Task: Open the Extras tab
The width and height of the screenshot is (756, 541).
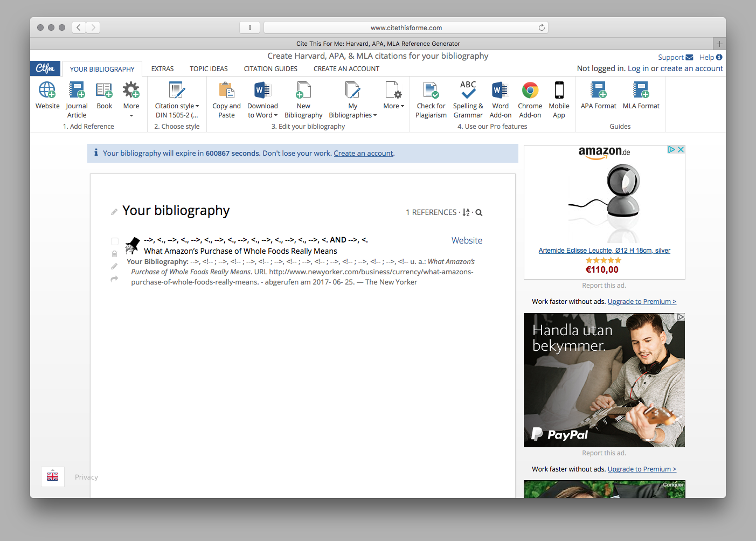Action: pos(162,69)
